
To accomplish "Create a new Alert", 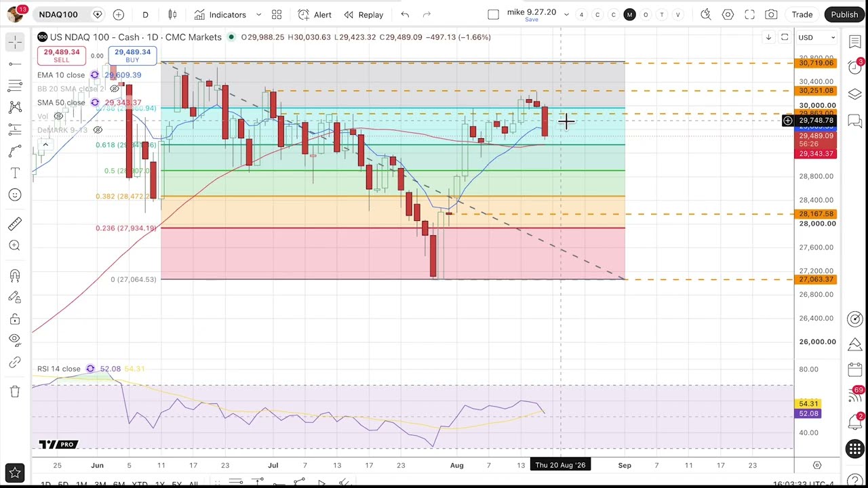I will click(x=315, y=14).
